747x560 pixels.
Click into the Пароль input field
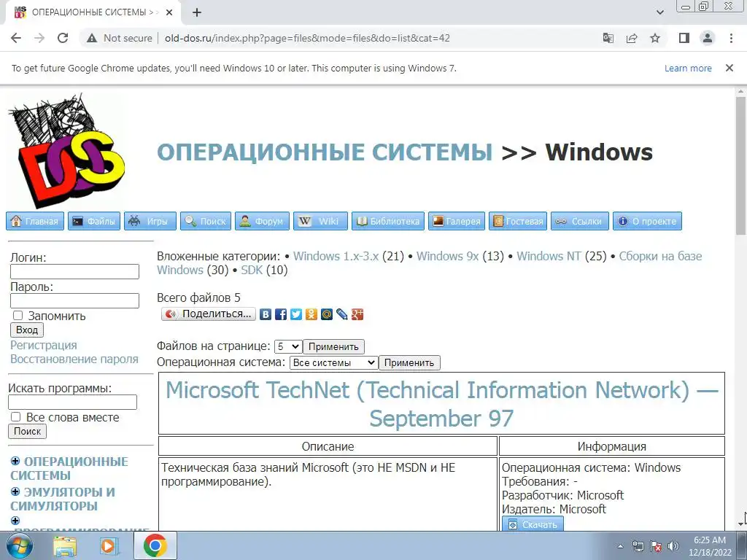pyautogui.click(x=75, y=300)
